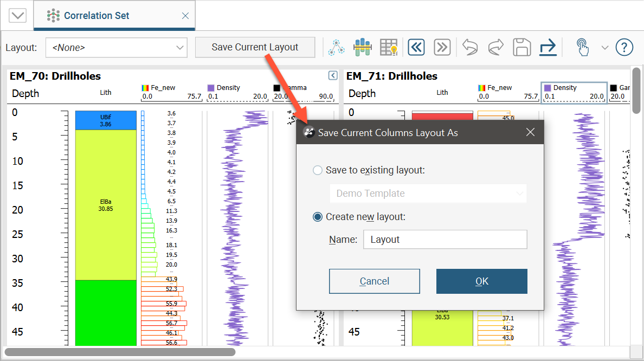Collapse columns using the double-left chevron icon

(416, 47)
